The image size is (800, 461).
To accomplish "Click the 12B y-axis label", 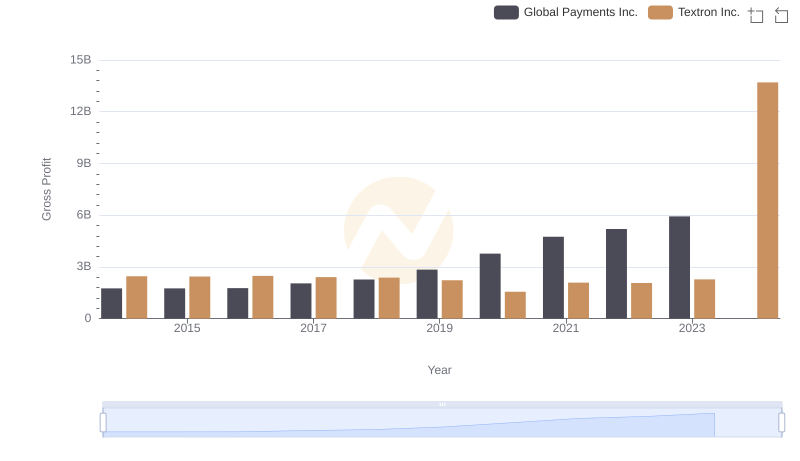I will tap(81, 111).
